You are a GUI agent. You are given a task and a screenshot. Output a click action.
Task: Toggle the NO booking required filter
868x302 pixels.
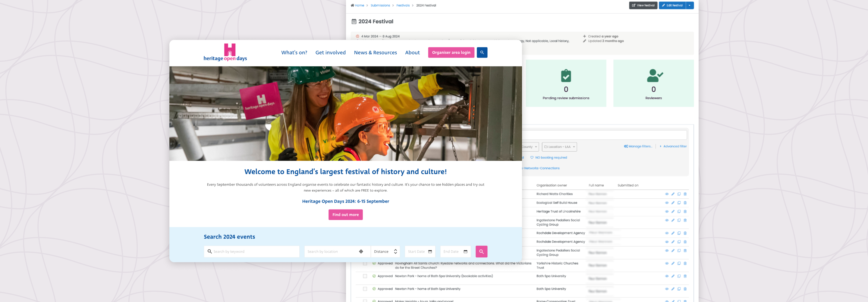(549, 158)
